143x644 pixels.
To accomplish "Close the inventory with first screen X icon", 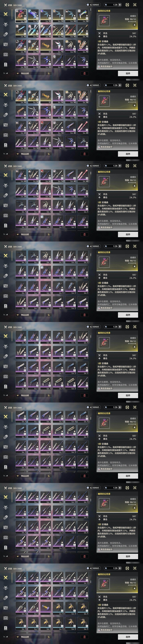I will 135,5.
